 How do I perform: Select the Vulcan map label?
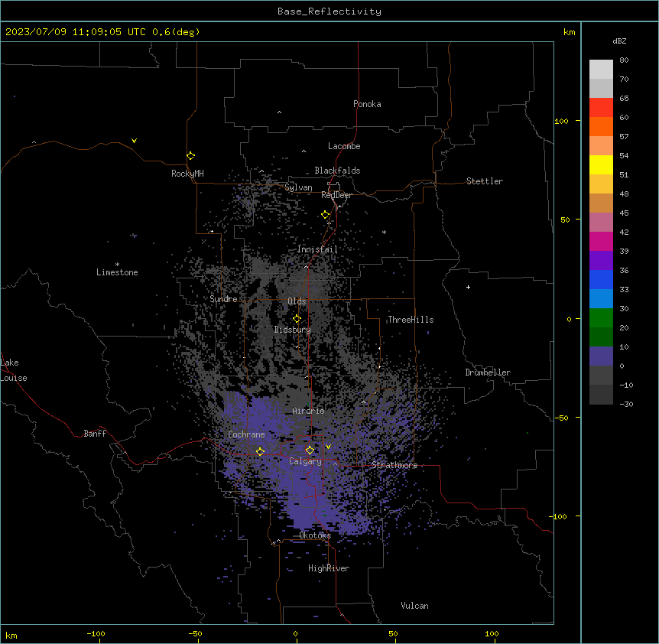click(x=414, y=606)
